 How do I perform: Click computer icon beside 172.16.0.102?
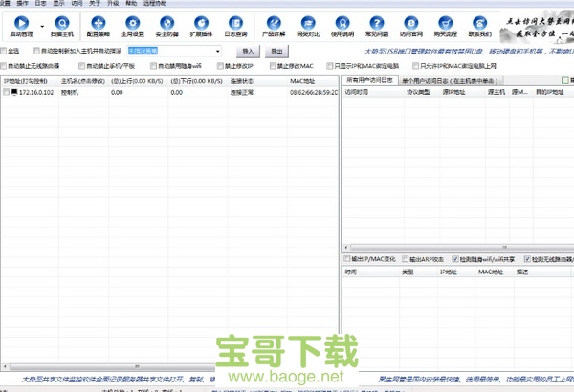tap(14, 92)
